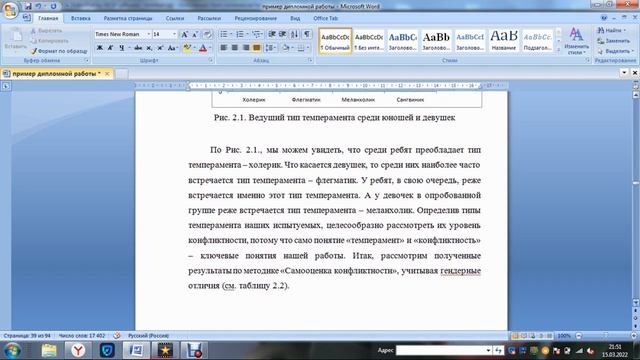Close the пример дипломной работы document tab

click(107, 74)
